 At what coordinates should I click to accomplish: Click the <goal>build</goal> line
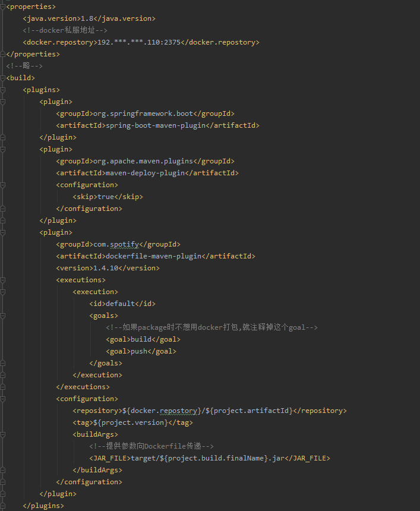143,340
